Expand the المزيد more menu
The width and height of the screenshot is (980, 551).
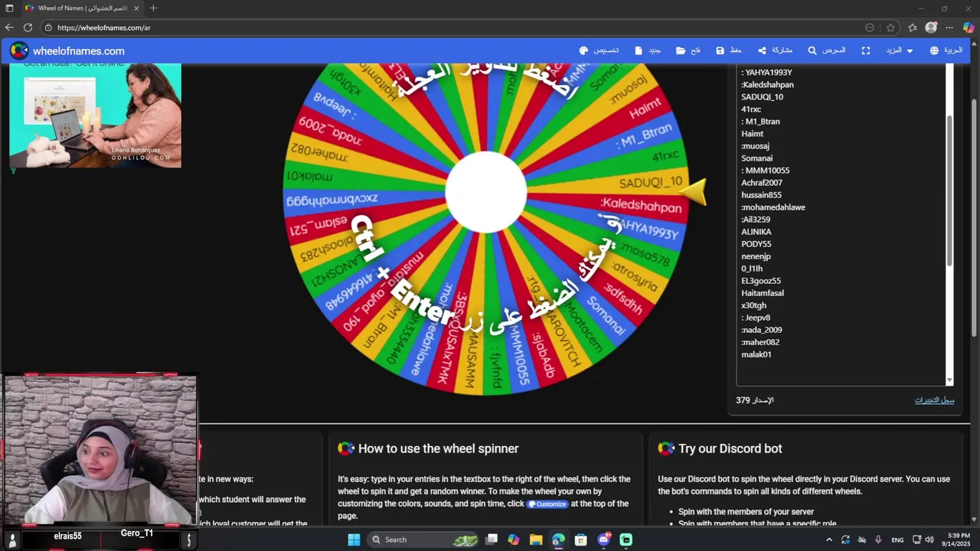(x=899, y=51)
